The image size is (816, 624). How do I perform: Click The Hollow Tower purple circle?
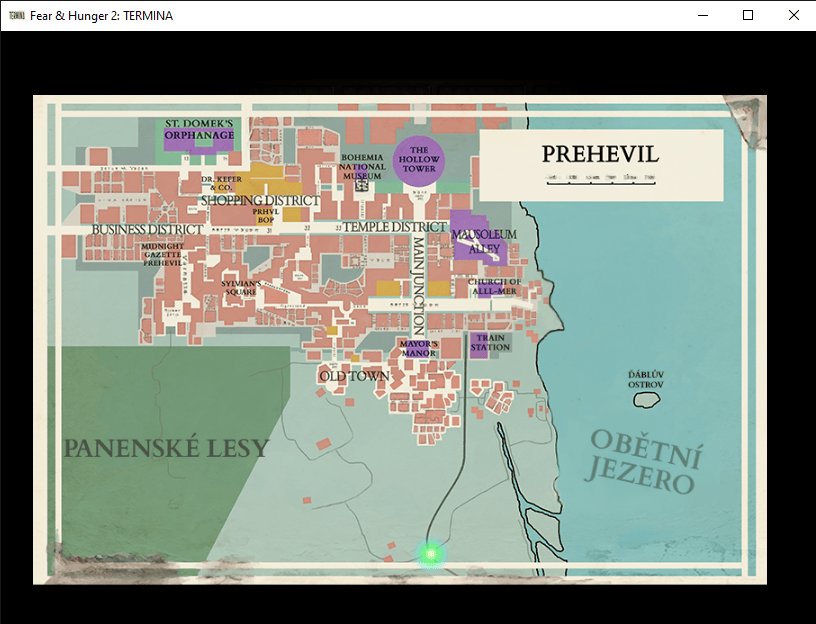coord(419,159)
